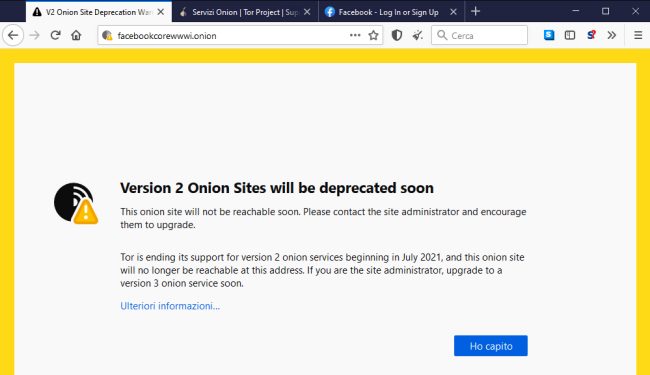Bookmark this page with star icon

(374, 35)
